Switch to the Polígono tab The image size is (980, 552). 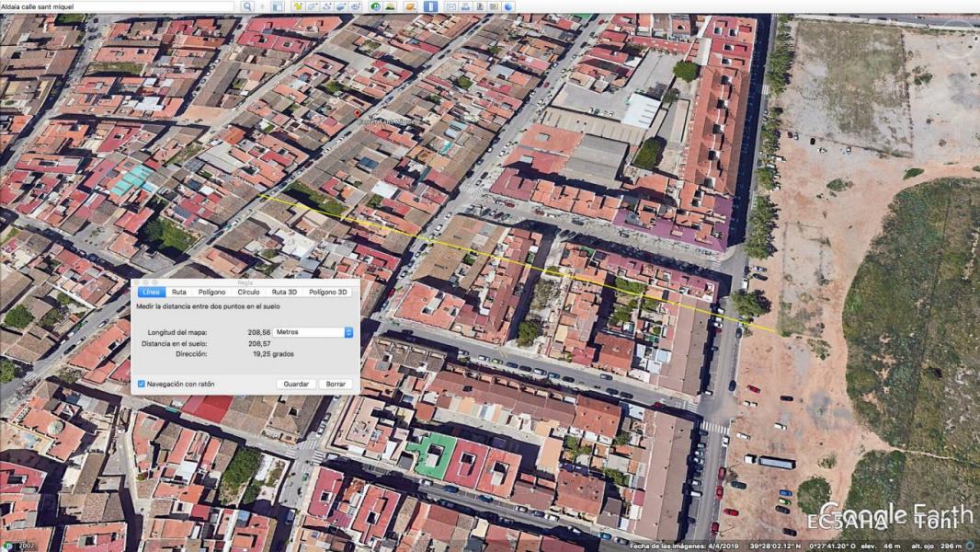[211, 292]
